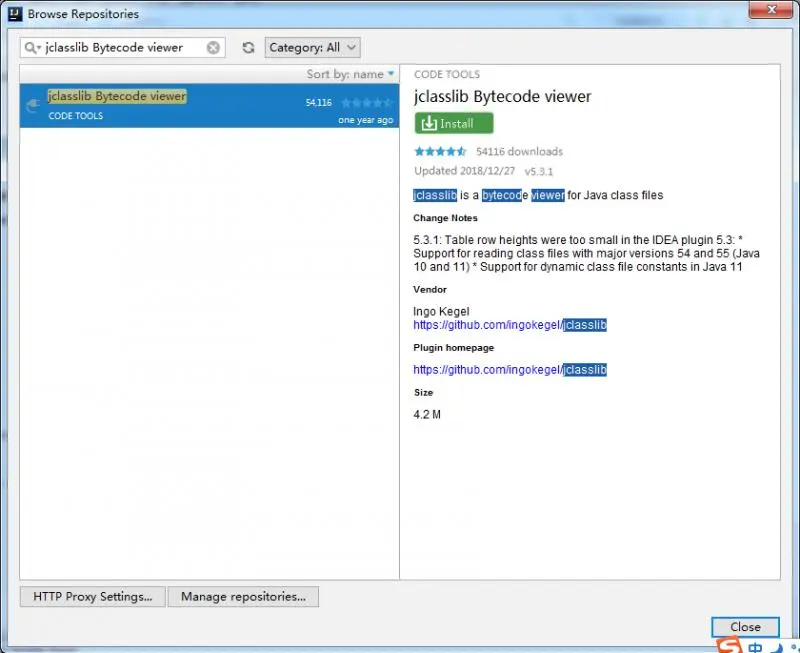This screenshot has width=800, height=653.
Task: Click the star rating in details panel
Action: pos(440,151)
